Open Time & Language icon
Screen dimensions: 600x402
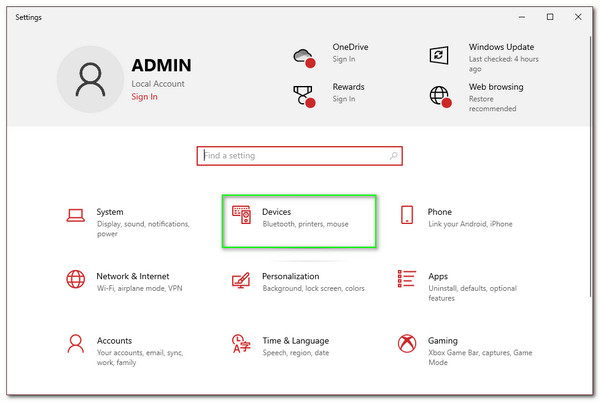[241, 344]
